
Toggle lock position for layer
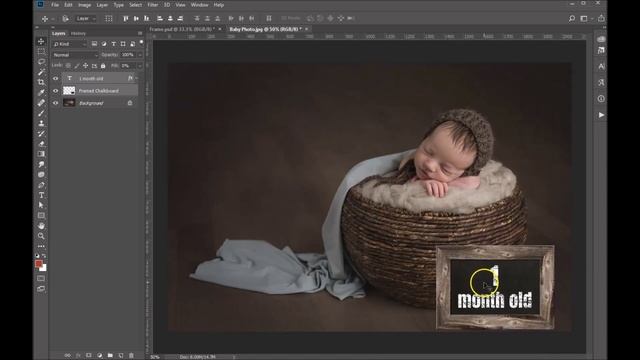[85, 66]
